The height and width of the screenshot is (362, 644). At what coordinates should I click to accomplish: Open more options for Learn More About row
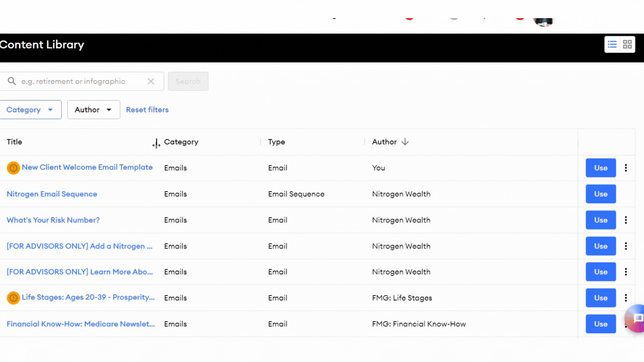point(626,272)
